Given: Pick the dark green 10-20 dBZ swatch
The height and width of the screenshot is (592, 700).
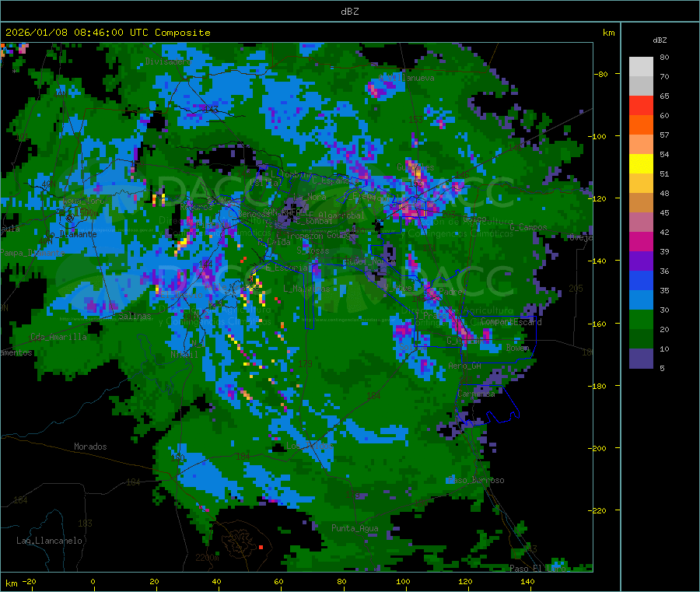Looking at the screenshot, I should [641, 339].
